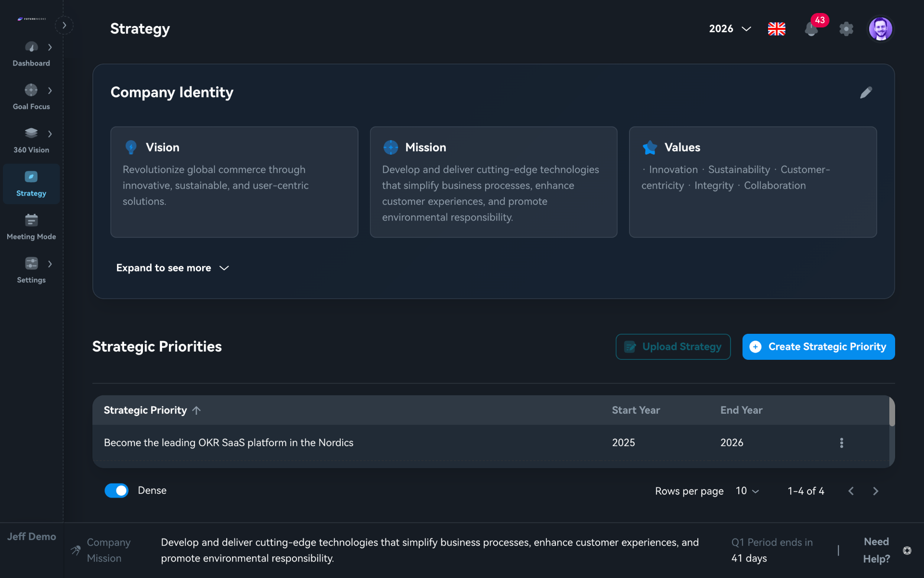
Task: Sort by Strategic Priority column arrow
Action: click(196, 410)
